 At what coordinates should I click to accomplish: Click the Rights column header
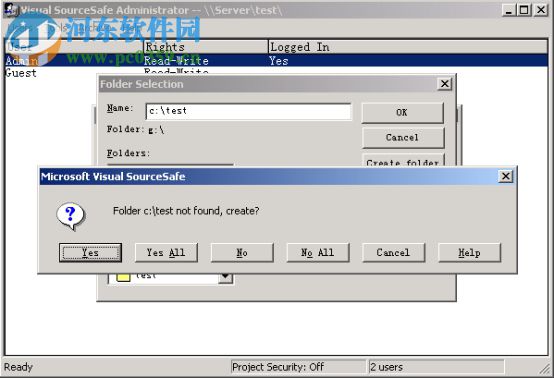[206, 47]
